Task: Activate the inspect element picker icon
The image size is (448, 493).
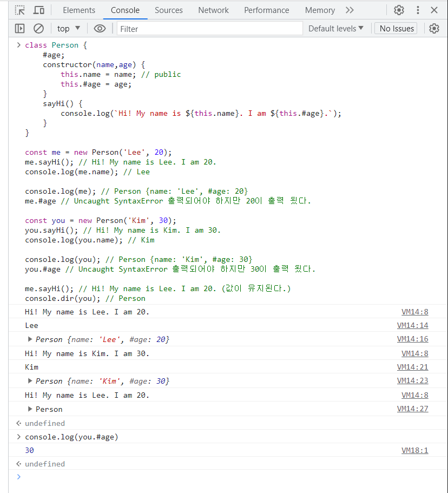Action: pos(20,10)
